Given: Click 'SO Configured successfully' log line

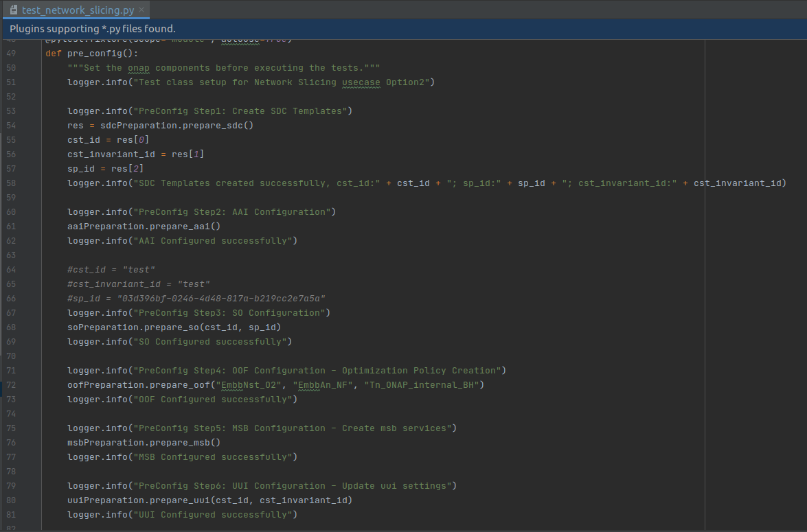Looking at the screenshot, I should coord(180,342).
